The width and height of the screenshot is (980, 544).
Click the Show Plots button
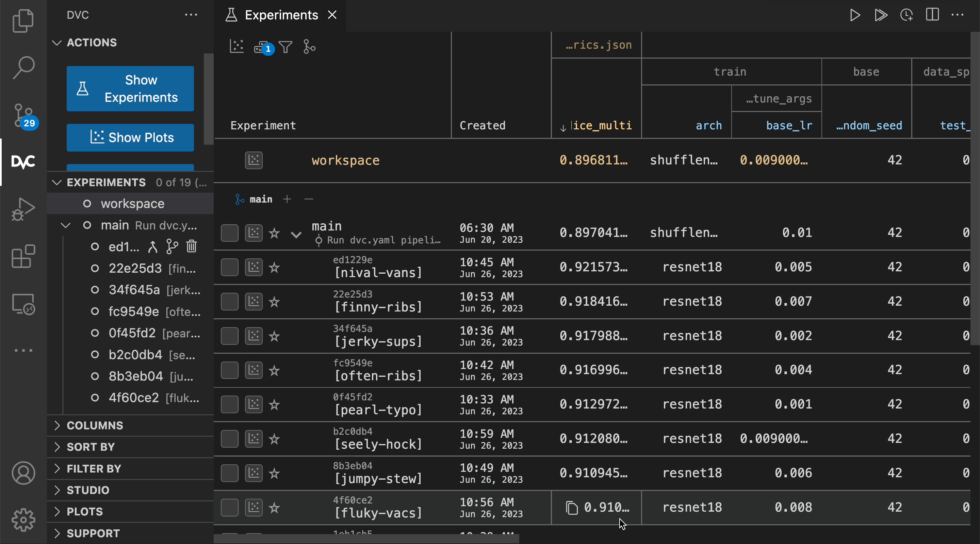pyautogui.click(x=131, y=138)
